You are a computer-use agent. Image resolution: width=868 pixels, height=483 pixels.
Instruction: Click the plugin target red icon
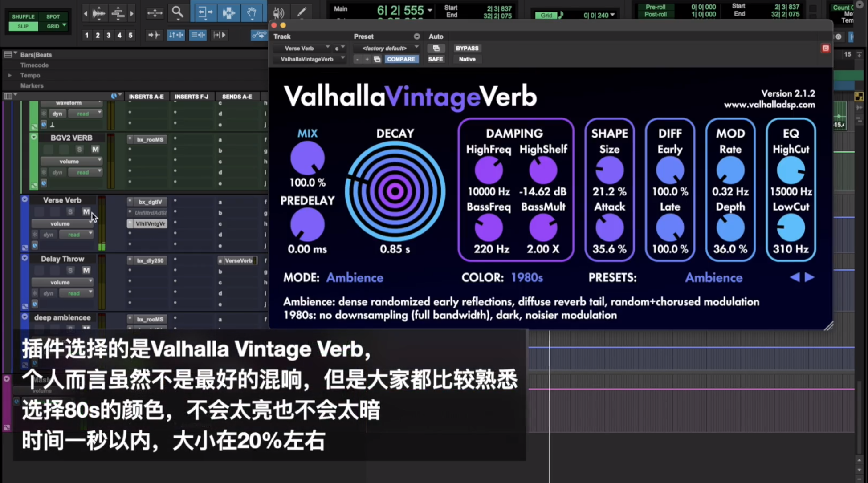tap(825, 48)
